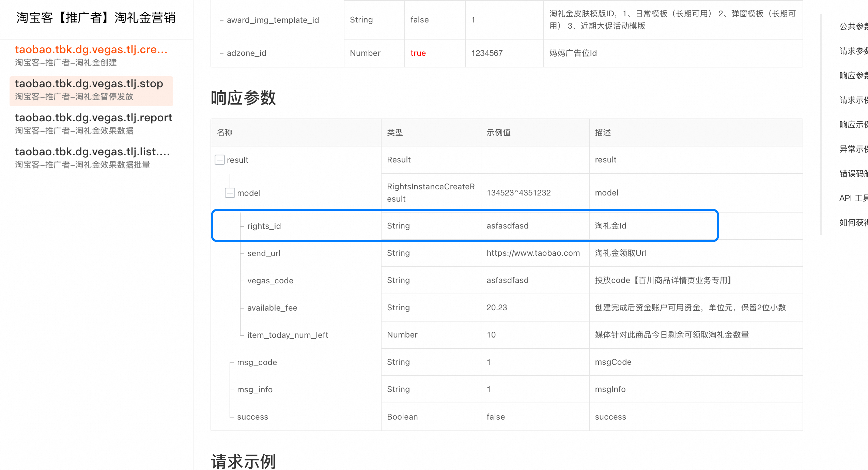
Task: Click the red true required value
Action: 418,53
